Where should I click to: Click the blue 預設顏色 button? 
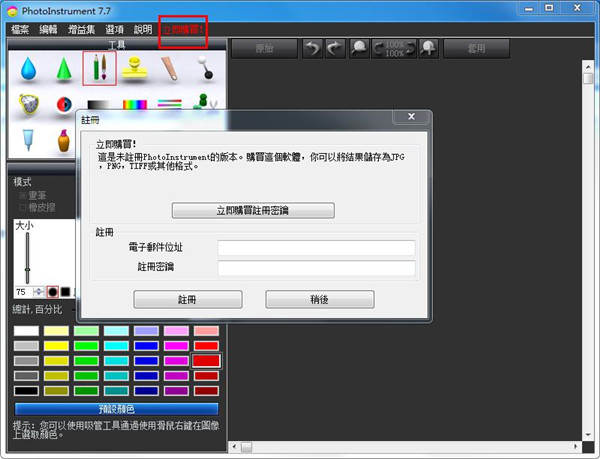pos(117,409)
